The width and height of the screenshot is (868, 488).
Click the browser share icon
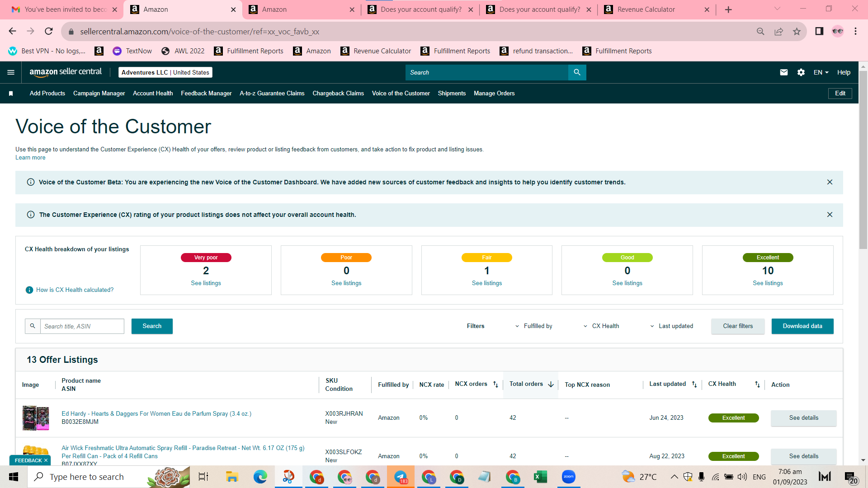[778, 31]
